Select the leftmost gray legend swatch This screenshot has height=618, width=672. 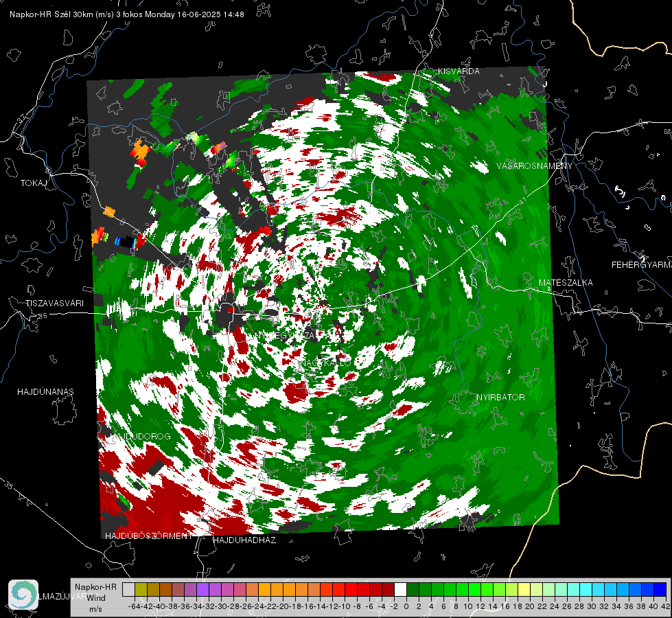(128, 589)
